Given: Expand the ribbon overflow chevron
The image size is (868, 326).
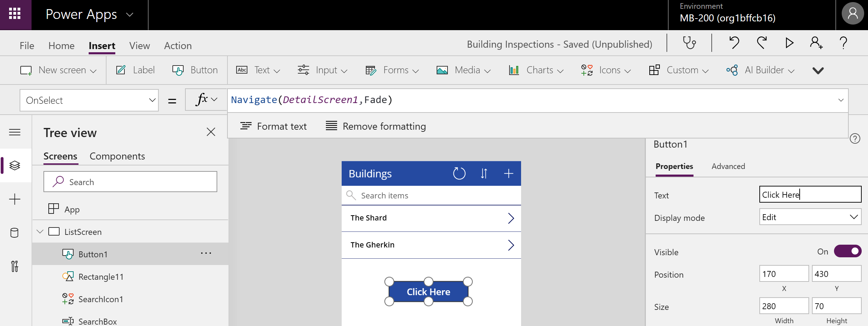Looking at the screenshot, I should tap(818, 71).
